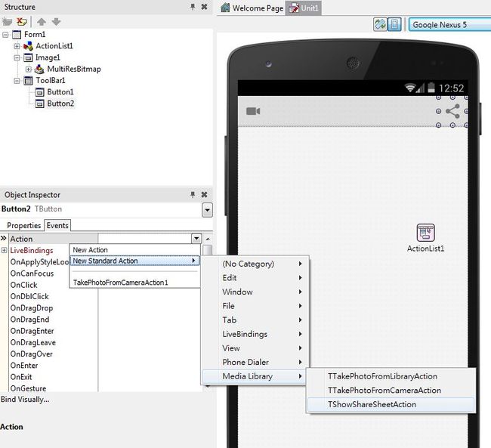Open the Window category submenu

pos(255,292)
